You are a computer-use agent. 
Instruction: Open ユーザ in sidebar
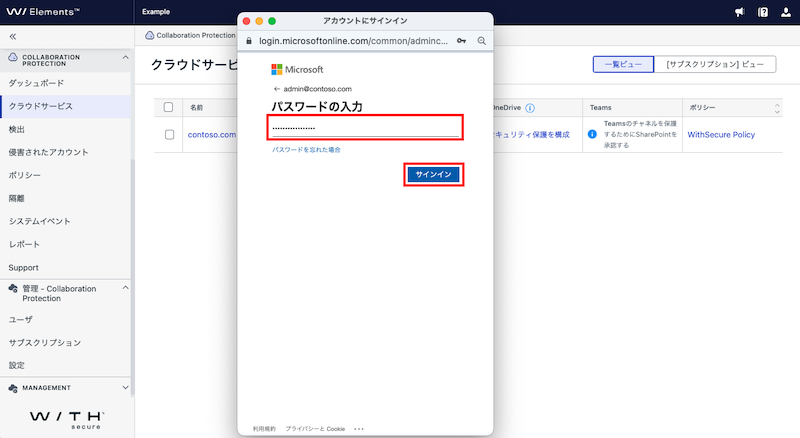(65, 320)
